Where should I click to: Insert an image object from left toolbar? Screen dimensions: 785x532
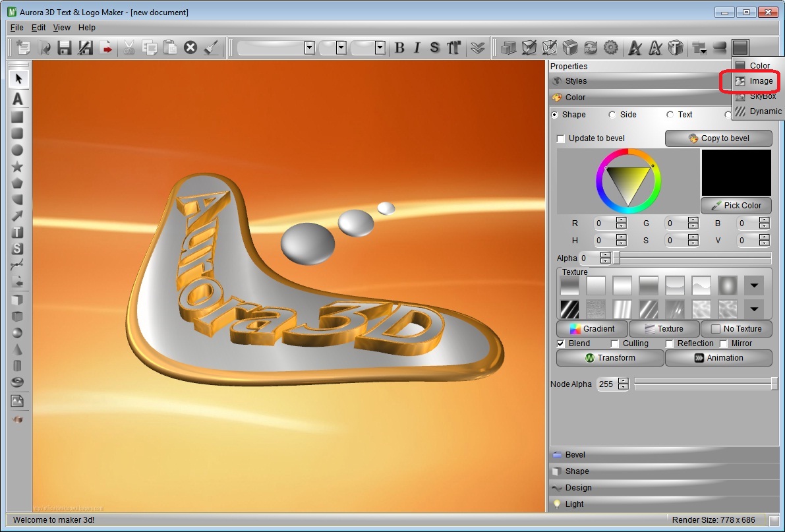tap(18, 401)
